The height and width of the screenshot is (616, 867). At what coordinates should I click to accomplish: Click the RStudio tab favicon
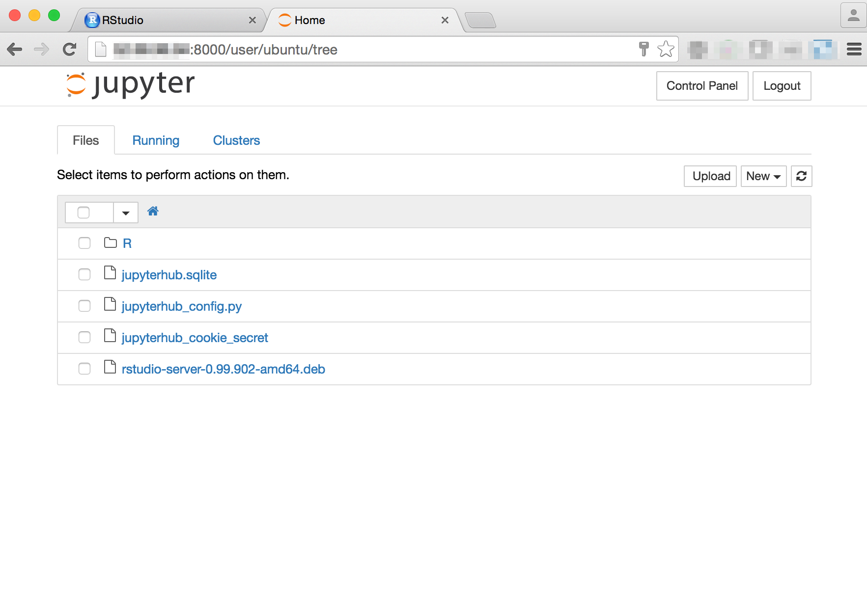click(91, 20)
